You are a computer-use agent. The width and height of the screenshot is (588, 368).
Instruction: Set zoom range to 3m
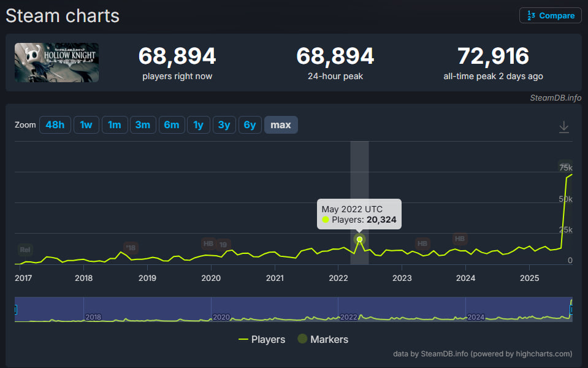point(142,125)
